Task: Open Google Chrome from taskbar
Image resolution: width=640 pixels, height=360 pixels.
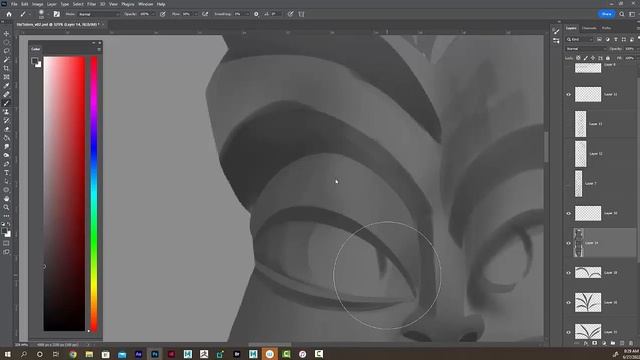Action: [x=73, y=354]
